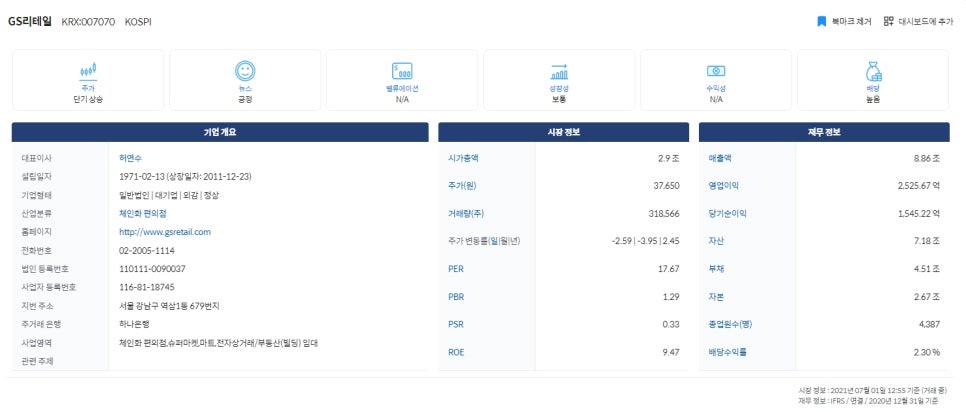
Task: Click the blue bookmark icon
Action: [x=821, y=22]
